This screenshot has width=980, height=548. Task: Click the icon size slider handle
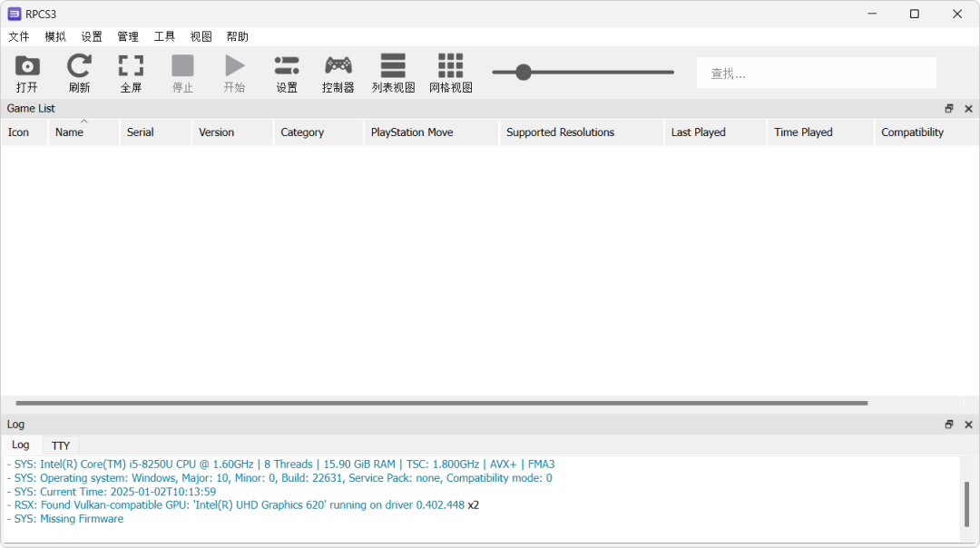pos(524,73)
